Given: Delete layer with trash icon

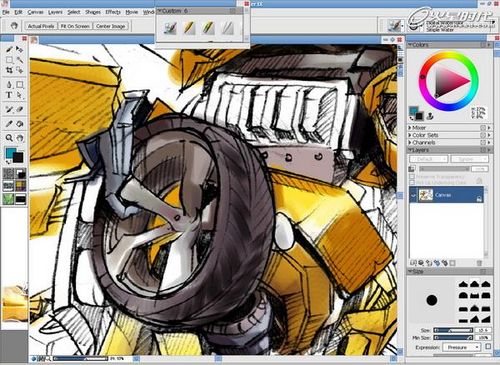Looking at the screenshot, I should 479,263.
